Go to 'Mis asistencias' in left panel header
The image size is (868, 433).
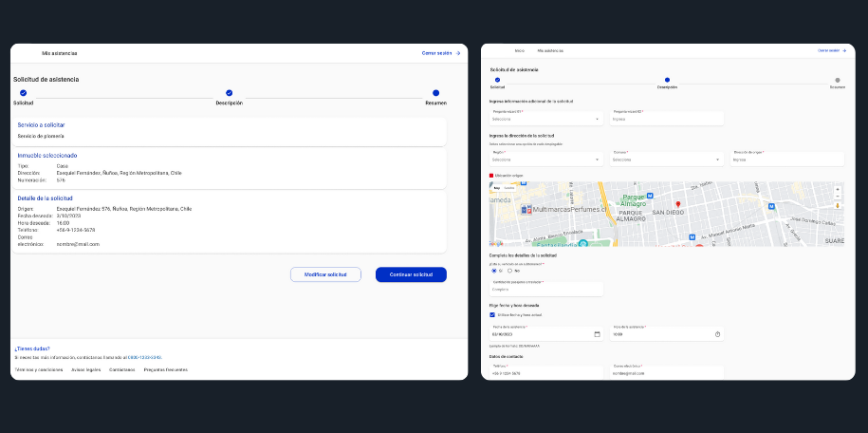(x=60, y=53)
